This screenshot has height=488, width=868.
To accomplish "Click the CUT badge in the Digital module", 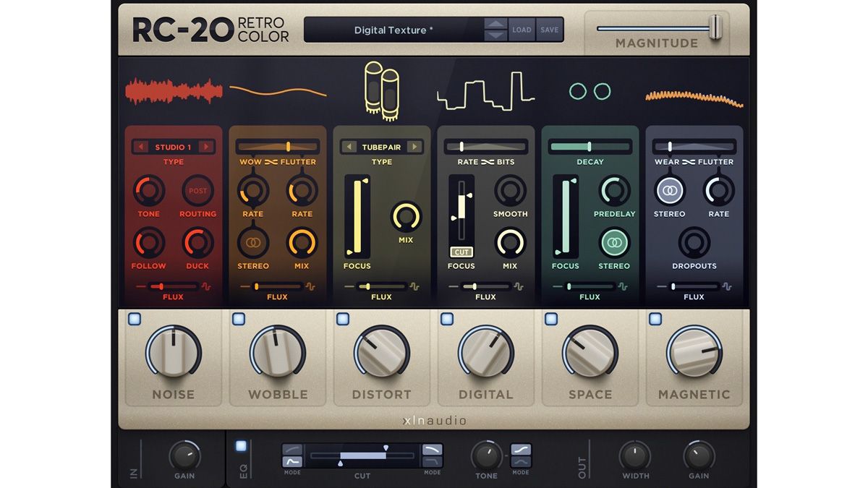I will click(461, 252).
